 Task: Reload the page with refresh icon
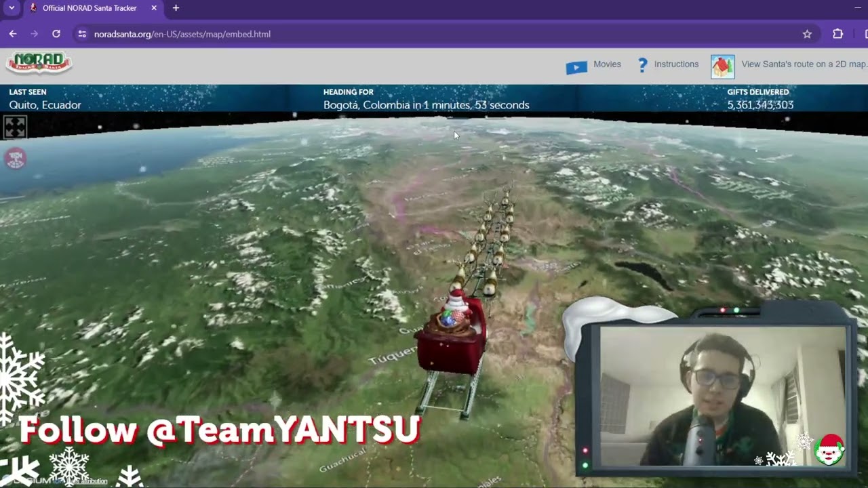(56, 34)
